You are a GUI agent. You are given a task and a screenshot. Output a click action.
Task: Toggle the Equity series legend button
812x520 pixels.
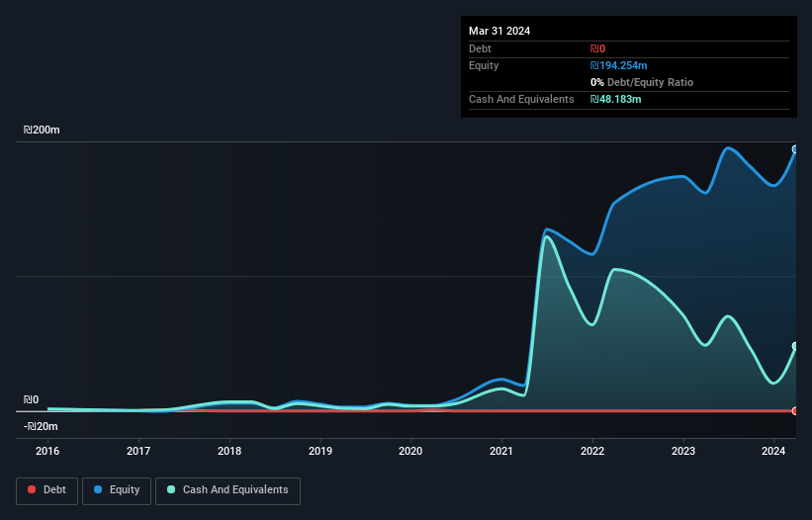117,490
